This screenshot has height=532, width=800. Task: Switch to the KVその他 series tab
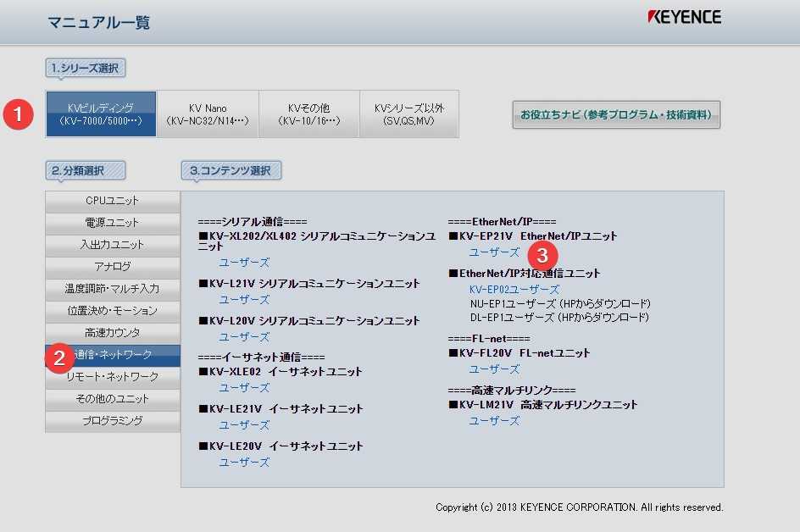pos(308,114)
